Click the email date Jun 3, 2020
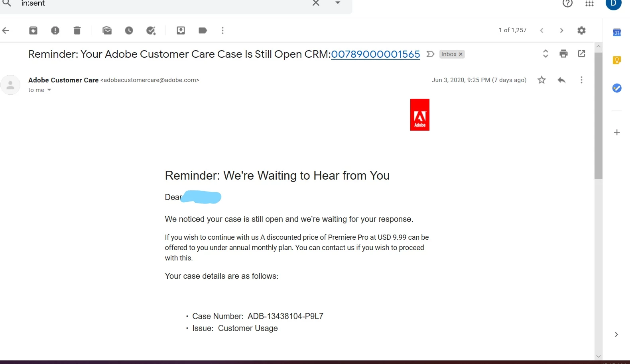630x364 pixels. [x=479, y=80]
